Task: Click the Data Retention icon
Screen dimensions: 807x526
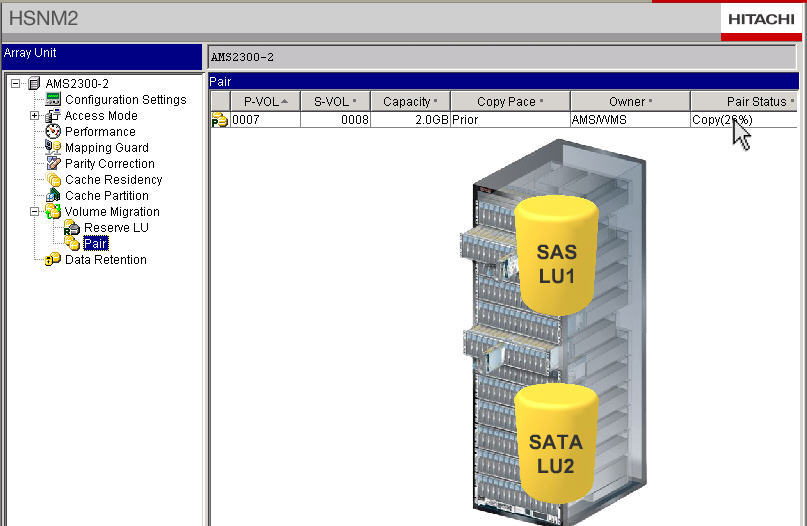Action: pyautogui.click(x=52, y=259)
